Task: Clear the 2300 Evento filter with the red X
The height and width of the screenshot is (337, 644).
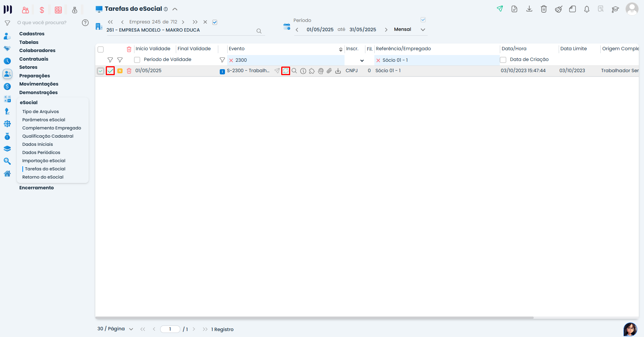Action: click(231, 60)
